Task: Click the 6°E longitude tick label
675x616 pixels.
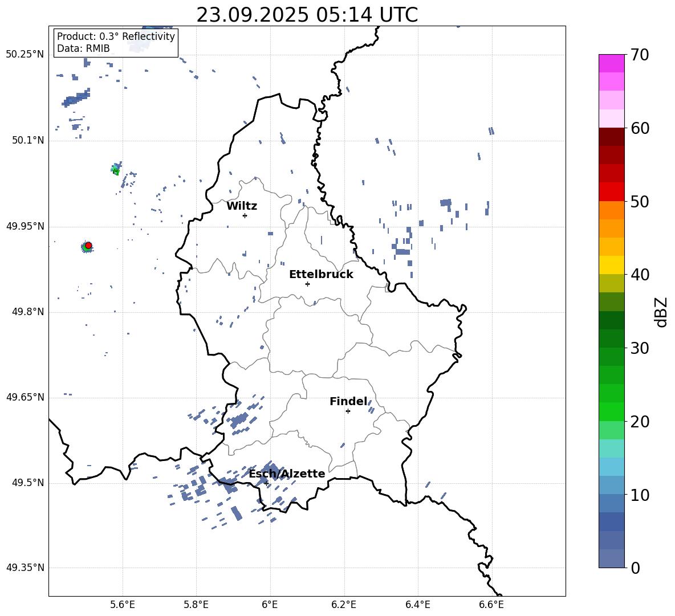Action: (270, 605)
